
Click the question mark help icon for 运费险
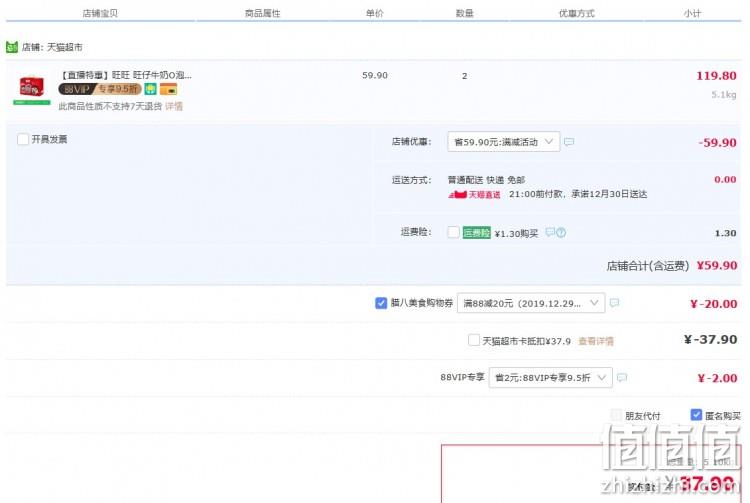[x=561, y=232]
